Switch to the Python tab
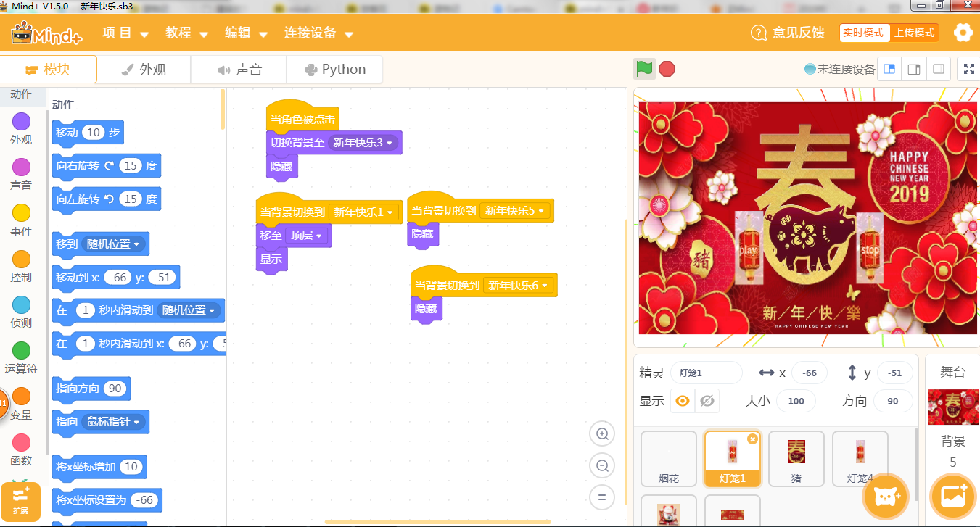This screenshot has width=980, height=527. (x=334, y=70)
